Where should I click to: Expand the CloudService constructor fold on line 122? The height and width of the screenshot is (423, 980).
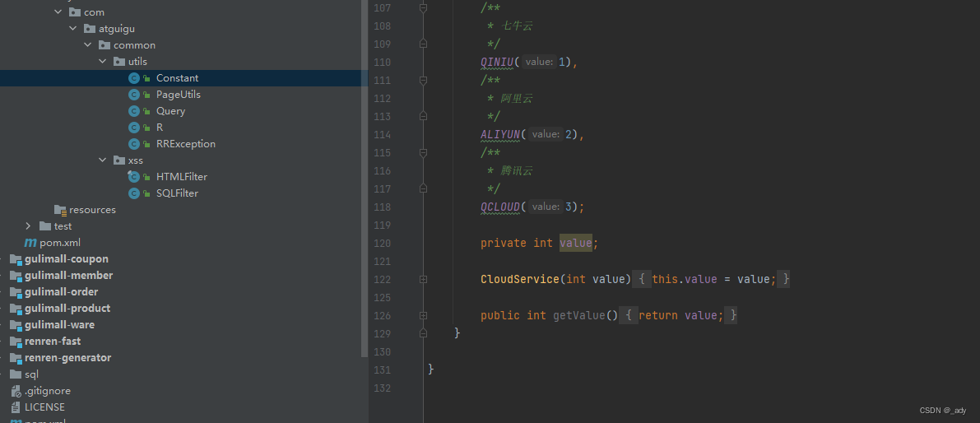pyautogui.click(x=423, y=279)
